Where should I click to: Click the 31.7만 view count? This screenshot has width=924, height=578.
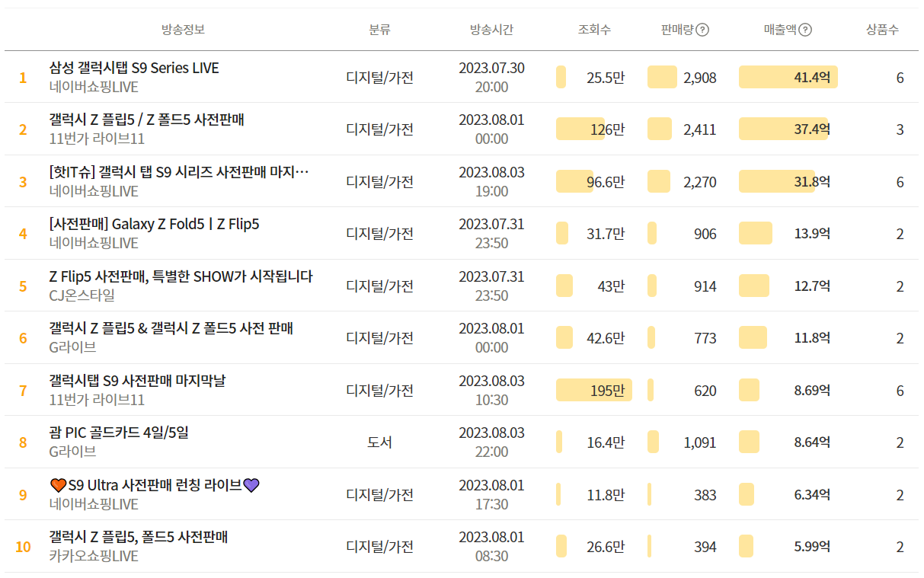(606, 234)
